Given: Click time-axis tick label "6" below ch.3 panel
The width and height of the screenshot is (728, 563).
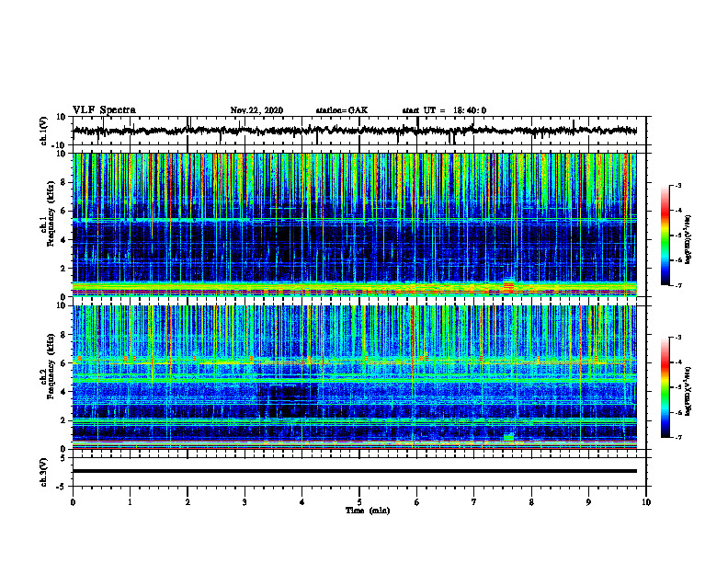Looking at the screenshot, I should click(x=417, y=502).
